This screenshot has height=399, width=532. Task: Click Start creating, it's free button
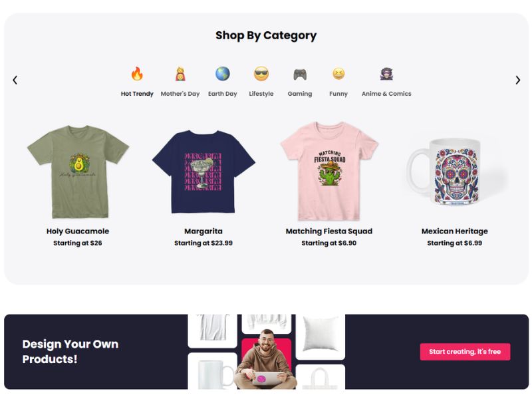tap(465, 352)
